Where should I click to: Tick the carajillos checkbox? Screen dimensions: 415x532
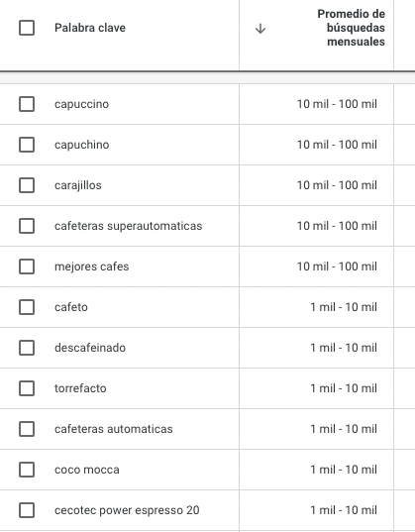coord(27,185)
